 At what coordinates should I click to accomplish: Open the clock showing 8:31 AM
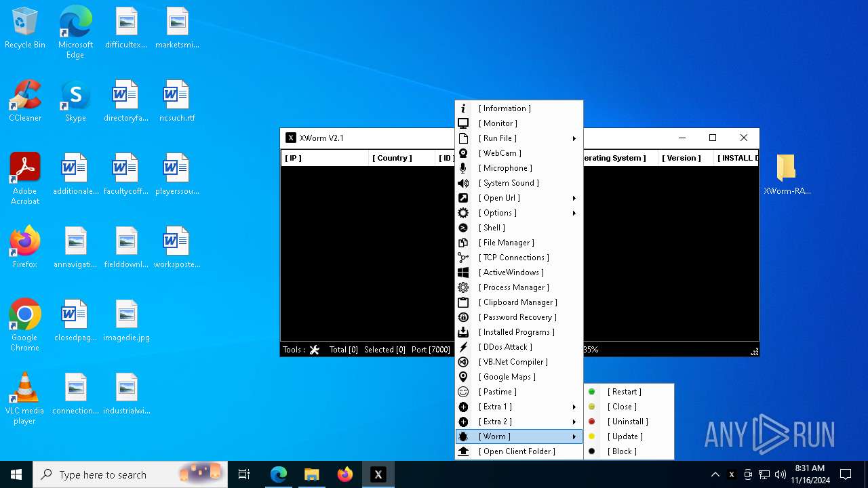pos(809,474)
